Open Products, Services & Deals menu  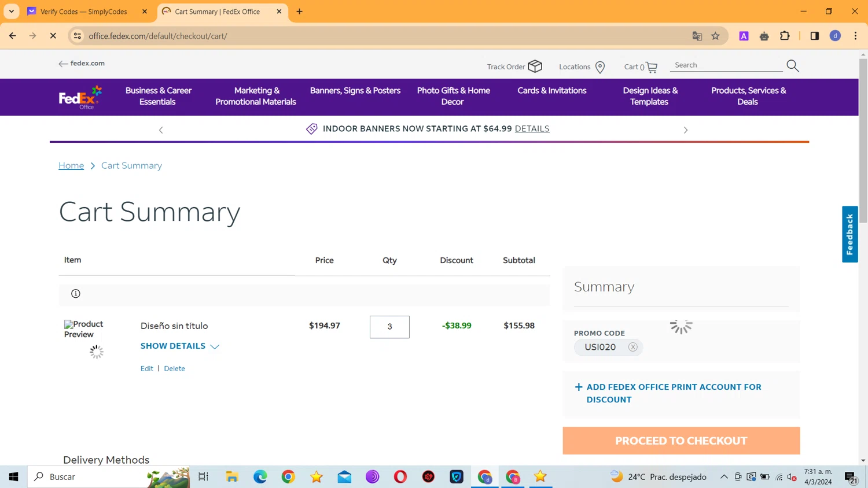pos(748,96)
